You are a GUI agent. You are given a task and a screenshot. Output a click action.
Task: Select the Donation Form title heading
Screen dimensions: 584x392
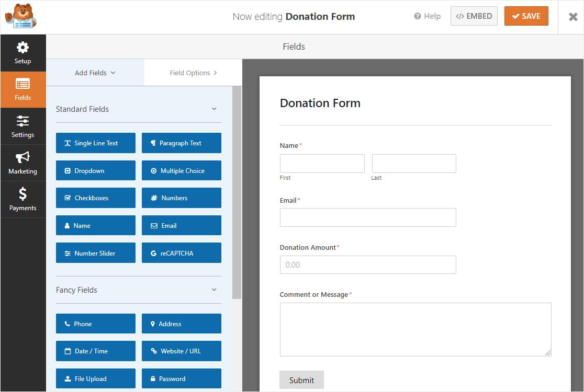(320, 103)
